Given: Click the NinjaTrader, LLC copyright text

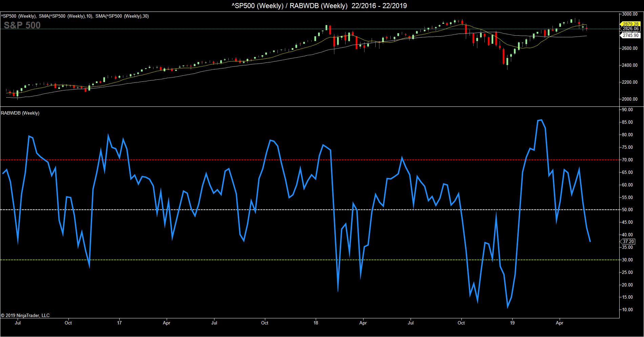Looking at the screenshot, I should pos(25,315).
